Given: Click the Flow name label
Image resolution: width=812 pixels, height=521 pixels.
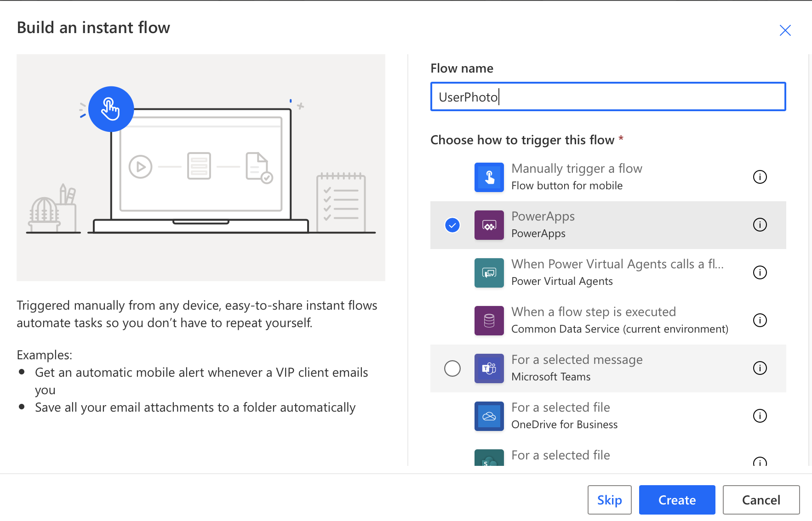Looking at the screenshot, I should [462, 68].
